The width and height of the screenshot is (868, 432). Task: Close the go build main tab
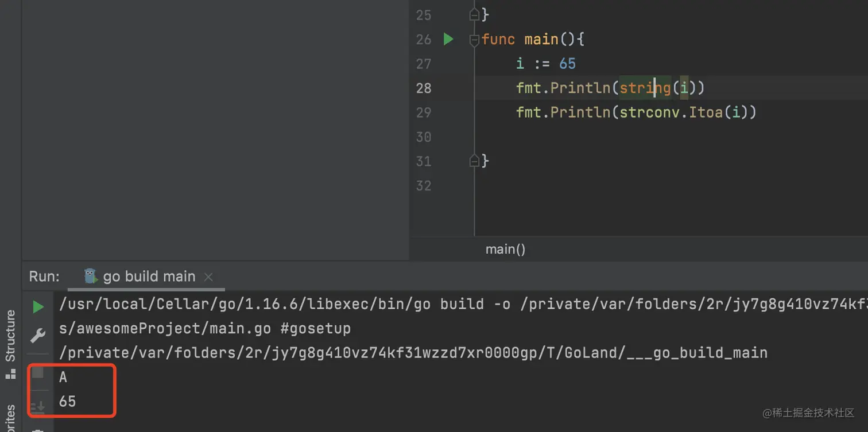(208, 277)
